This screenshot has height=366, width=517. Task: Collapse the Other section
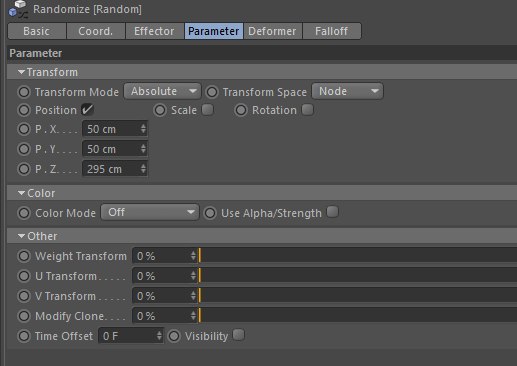21,236
